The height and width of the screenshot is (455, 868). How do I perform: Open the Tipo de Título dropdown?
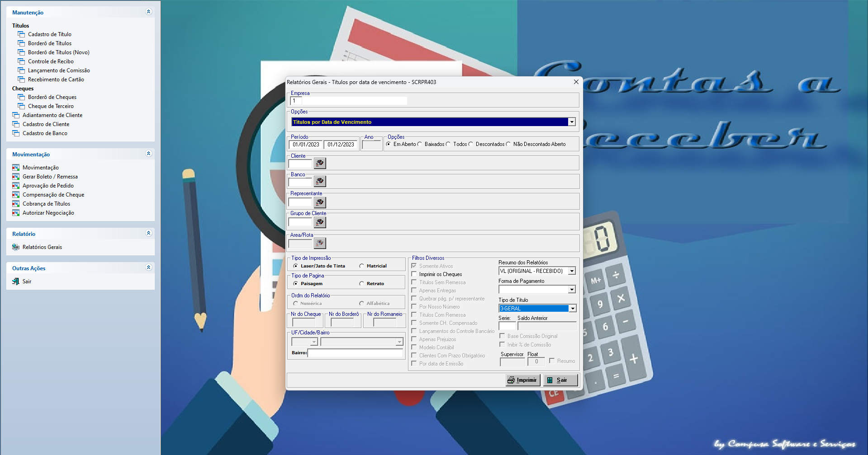click(x=573, y=309)
